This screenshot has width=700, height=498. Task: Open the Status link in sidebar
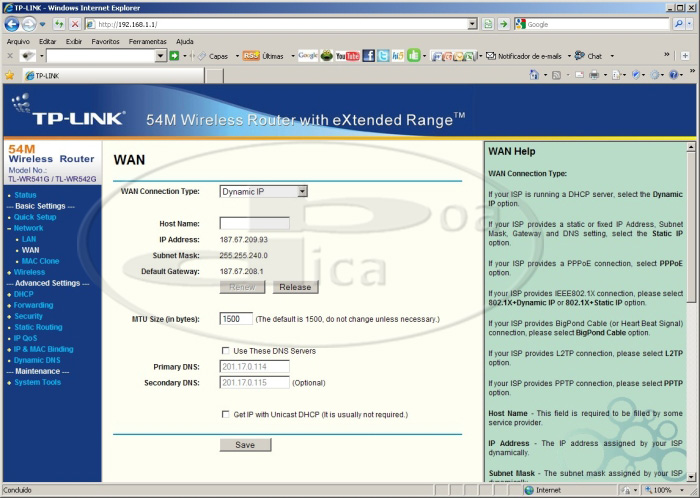[x=25, y=195]
